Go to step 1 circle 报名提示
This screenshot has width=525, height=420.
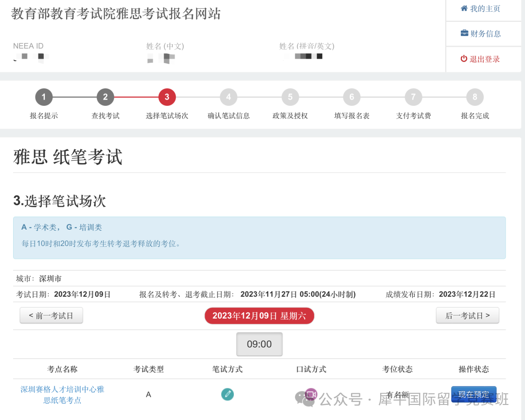click(x=44, y=97)
